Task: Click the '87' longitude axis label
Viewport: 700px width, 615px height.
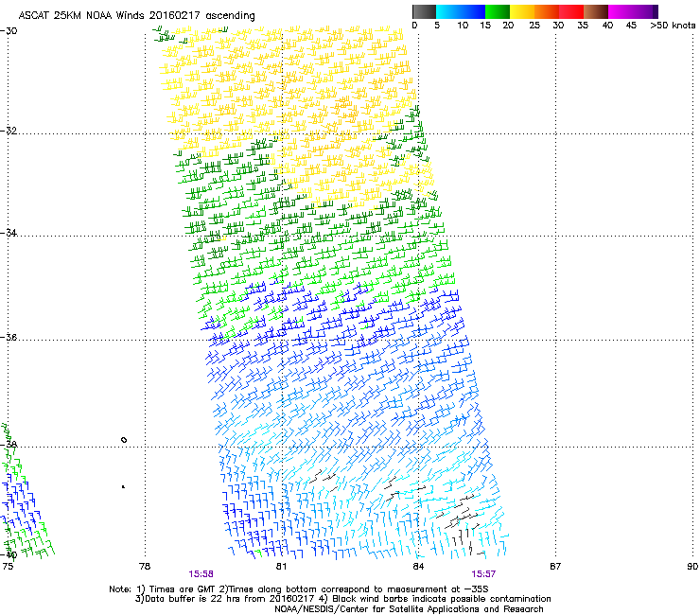Action: 555,567
